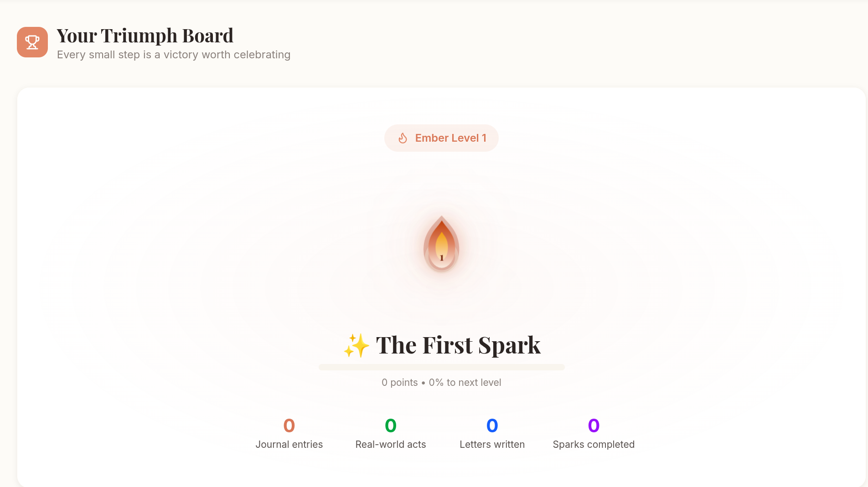Open the Letters written label
Screen dimensions: 868x487
pyautogui.click(x=492, y=445)
